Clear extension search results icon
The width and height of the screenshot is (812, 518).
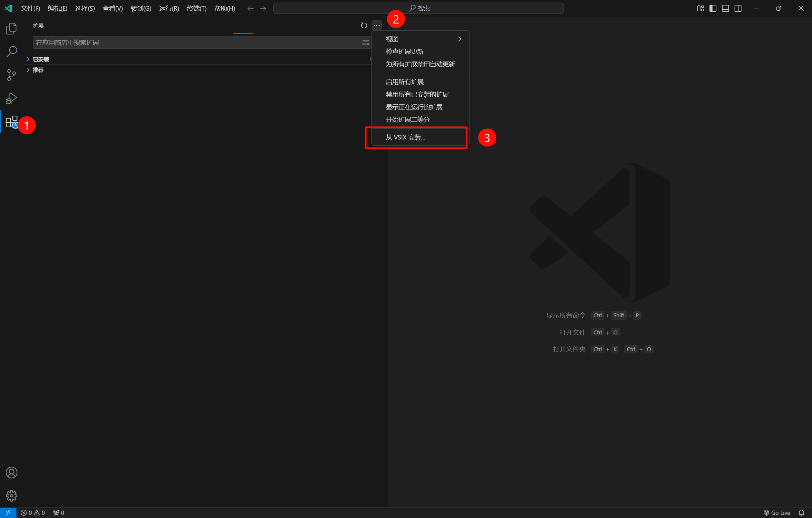tap(365, 43)
